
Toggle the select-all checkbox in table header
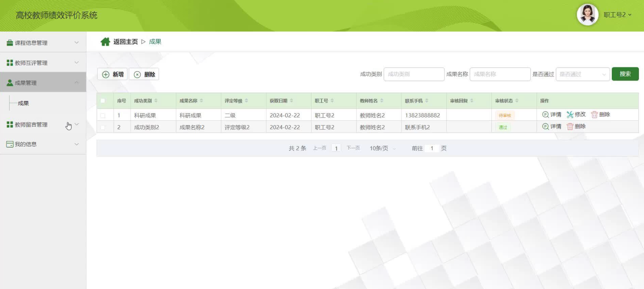point(103,101)
